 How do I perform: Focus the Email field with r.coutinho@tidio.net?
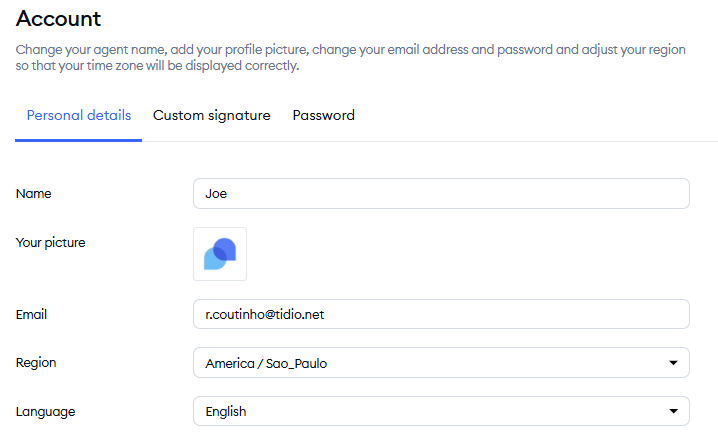pyautogui.click(x=441, y=314)
